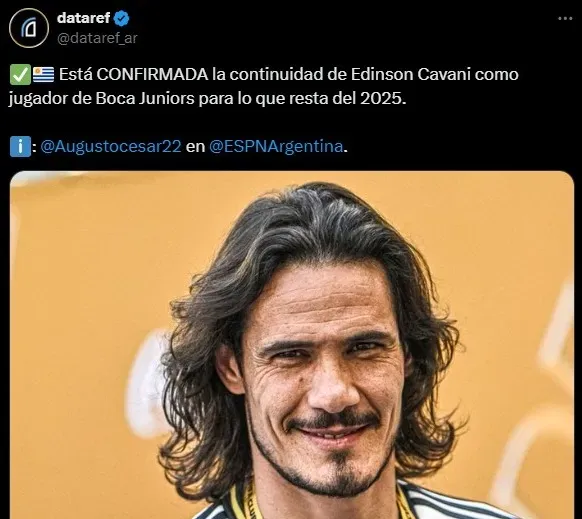The height and width of the screenshot is (519, 582).
Task: Click the blue information emoji
Action: [x=20, y=147]
